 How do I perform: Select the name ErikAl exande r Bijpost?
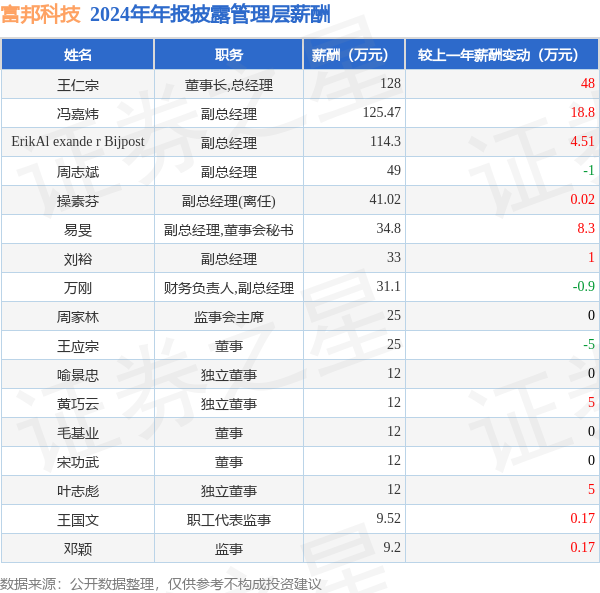78,142
